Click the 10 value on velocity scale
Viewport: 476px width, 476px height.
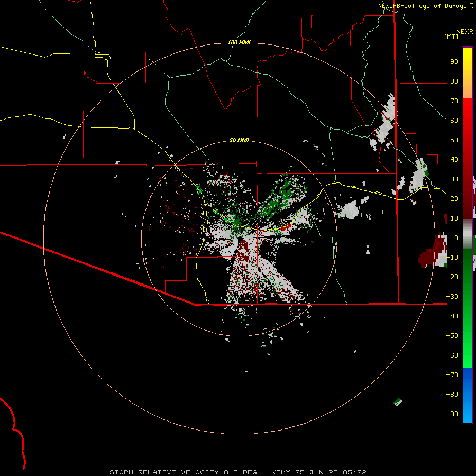click(454, 218)
